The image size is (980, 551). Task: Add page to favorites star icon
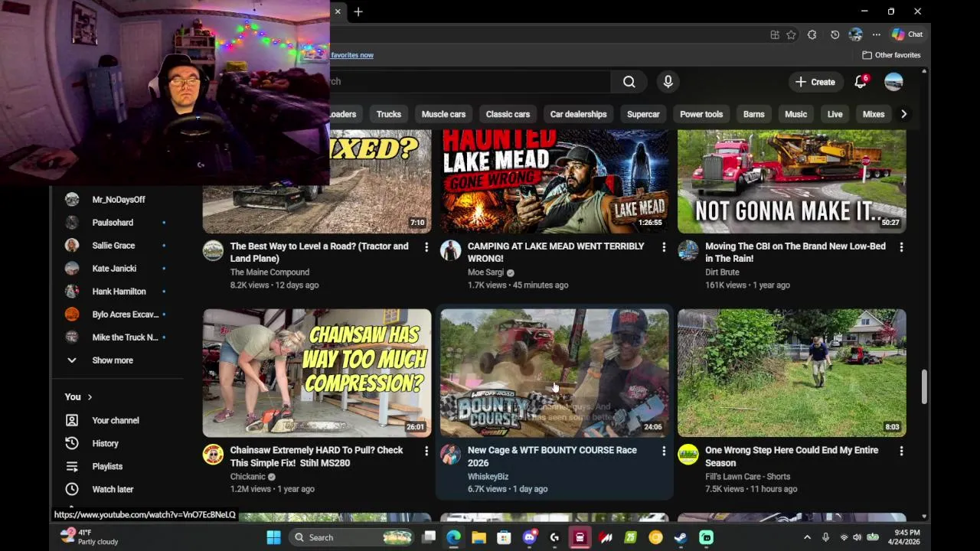coord(792,34)
